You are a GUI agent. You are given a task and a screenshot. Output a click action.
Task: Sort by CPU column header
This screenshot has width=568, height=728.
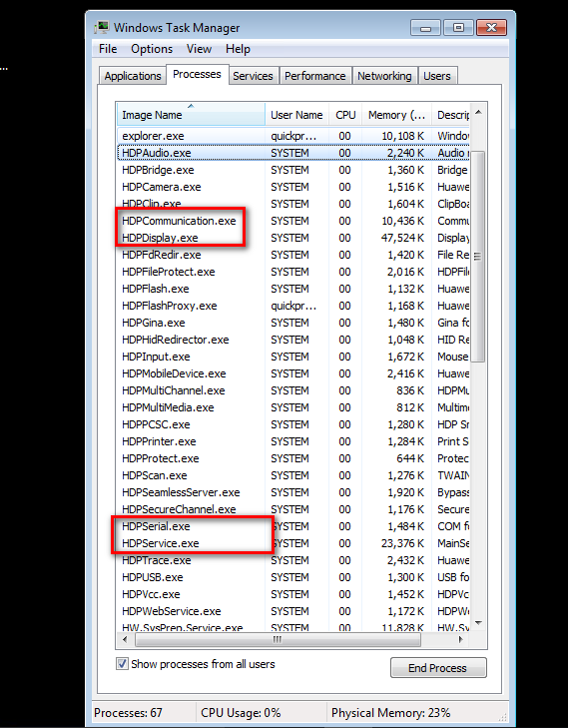click(345, 115)
